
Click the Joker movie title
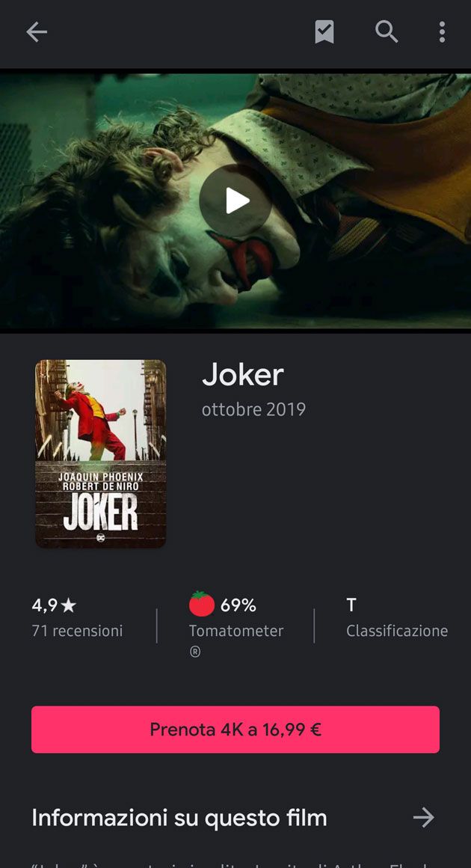coord(243,376)
